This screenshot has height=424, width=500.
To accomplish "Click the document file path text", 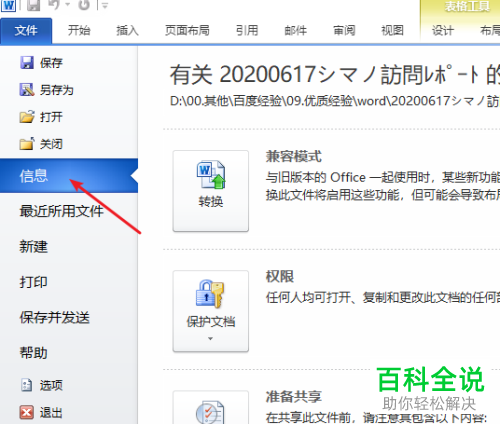I will click(x=334, y=101).
